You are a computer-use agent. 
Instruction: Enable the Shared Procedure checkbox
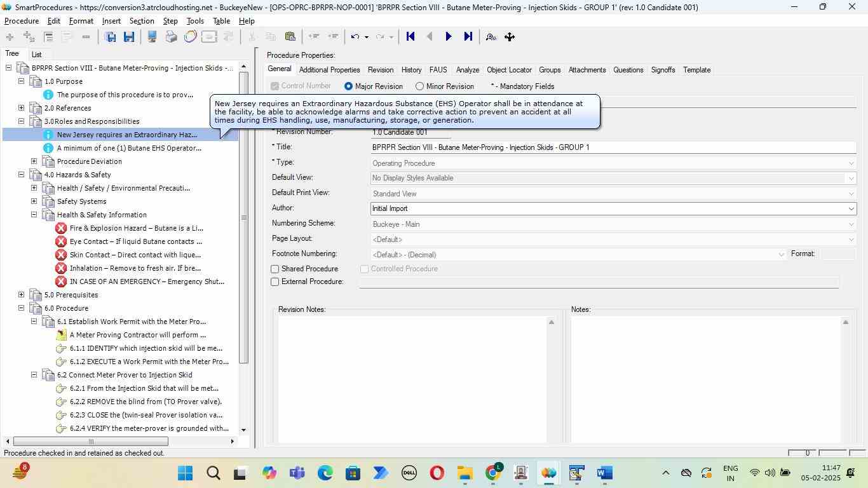pyautogui.click(x=275, y=269)
